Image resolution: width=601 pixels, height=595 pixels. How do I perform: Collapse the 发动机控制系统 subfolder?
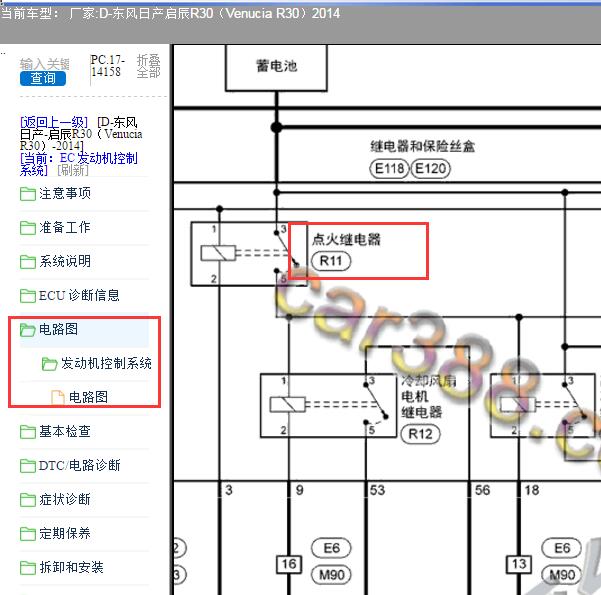pyautogui.click(x=106, y=363)
